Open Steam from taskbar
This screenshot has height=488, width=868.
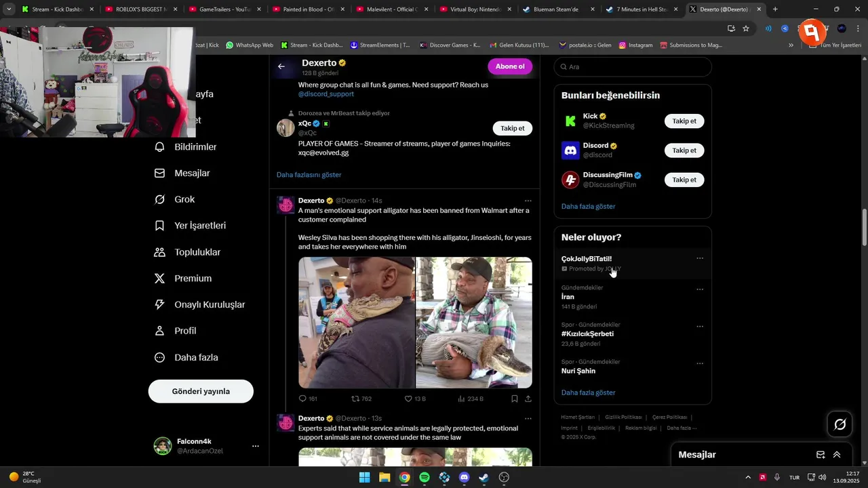[x=484, y=477]
